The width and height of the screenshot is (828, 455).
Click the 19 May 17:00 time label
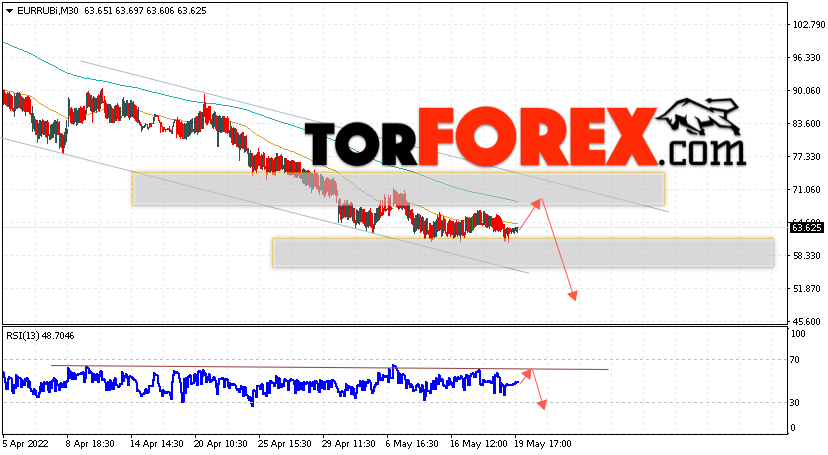543,444
